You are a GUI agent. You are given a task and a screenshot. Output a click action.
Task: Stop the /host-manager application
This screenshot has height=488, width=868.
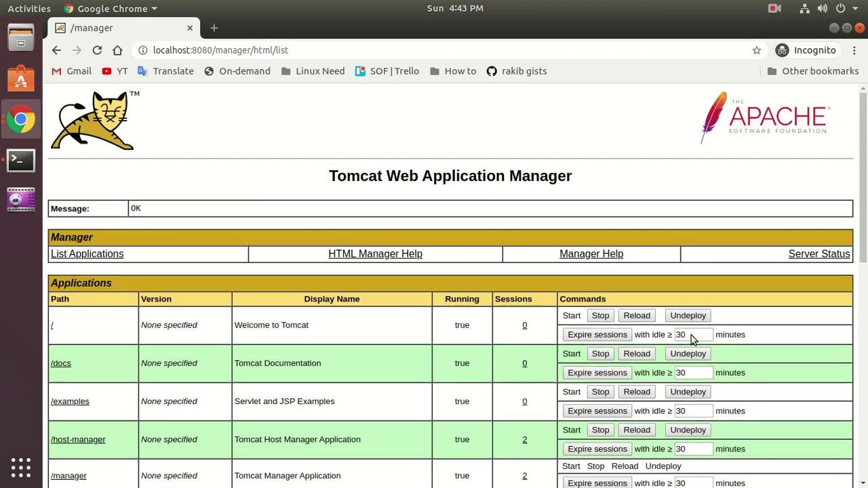coord(600,430)
